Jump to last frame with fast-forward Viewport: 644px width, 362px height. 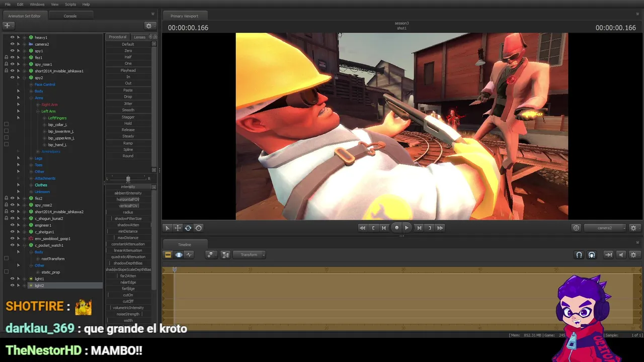pos(440,228)
